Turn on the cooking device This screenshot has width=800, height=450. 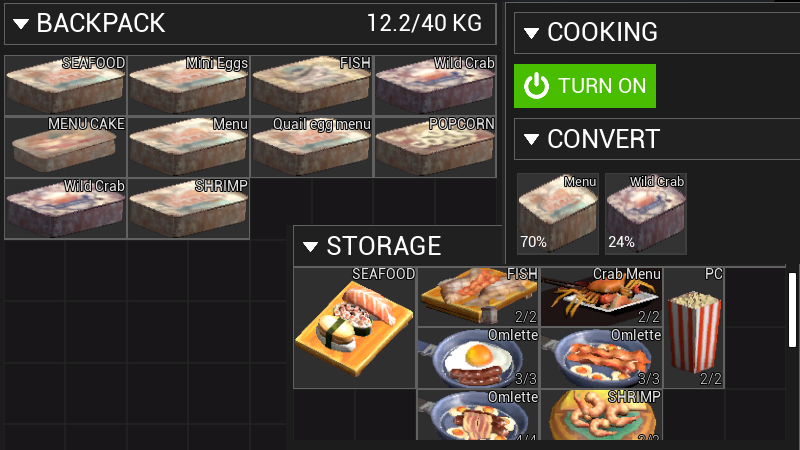[585, 86]
